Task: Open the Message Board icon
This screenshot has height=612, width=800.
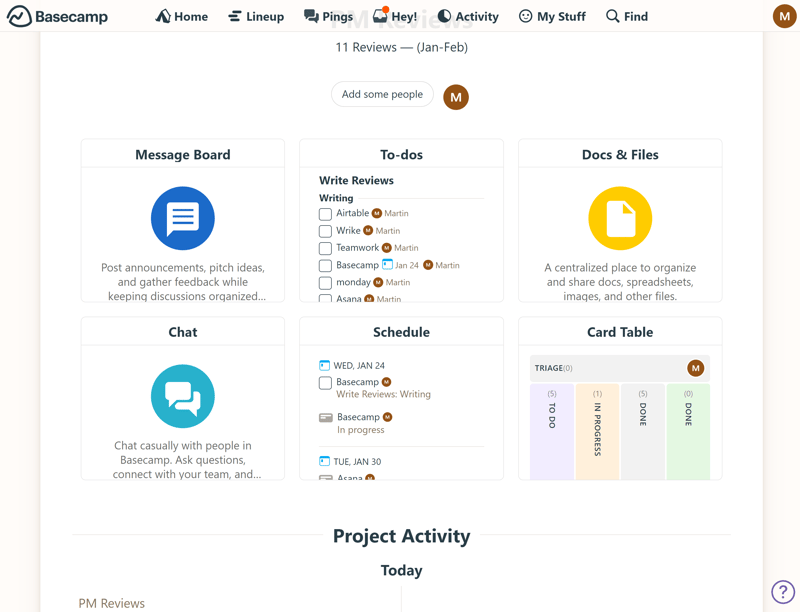Action: point(183,218)
